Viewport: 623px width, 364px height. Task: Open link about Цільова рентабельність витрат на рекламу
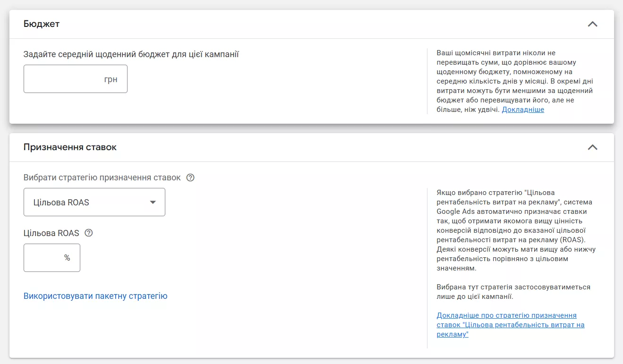[510, 325]
